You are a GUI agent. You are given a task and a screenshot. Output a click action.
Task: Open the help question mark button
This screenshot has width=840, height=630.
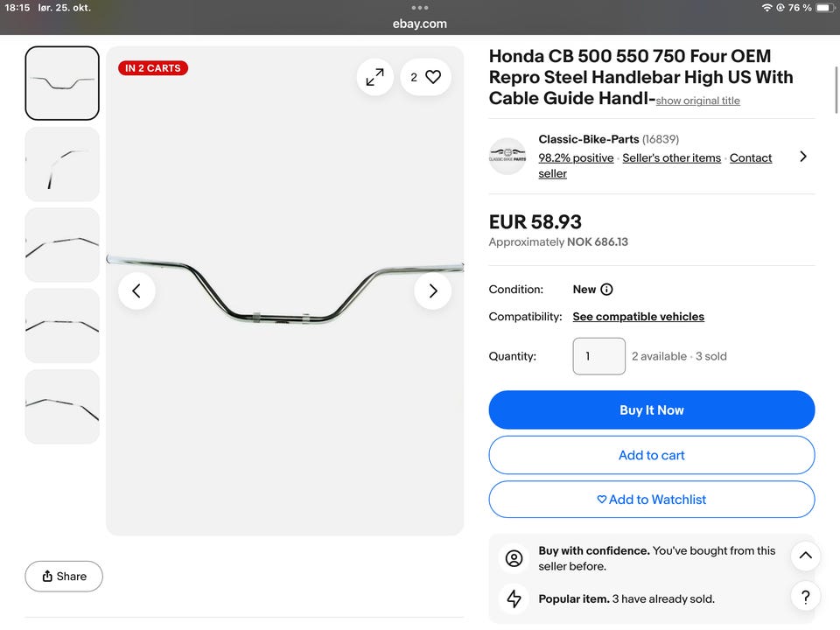click(x=805, y=597)
